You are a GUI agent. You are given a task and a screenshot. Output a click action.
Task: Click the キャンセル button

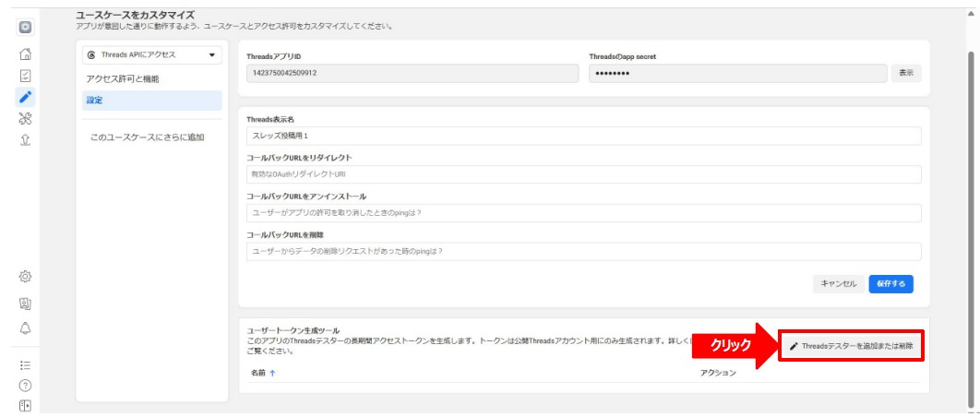pos(839,284)
